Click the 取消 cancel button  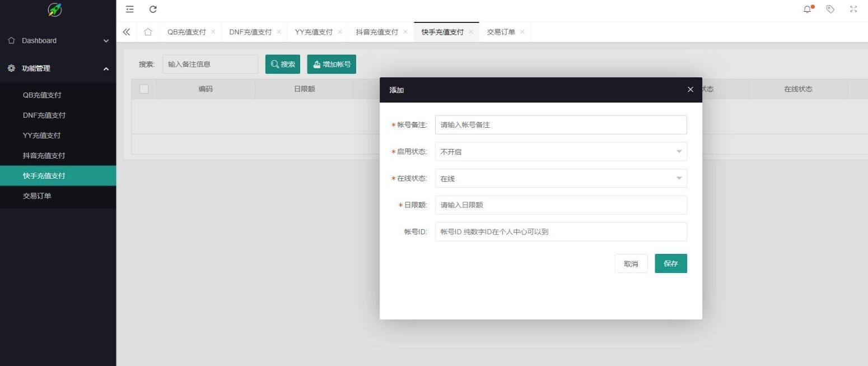coord(631,263)
